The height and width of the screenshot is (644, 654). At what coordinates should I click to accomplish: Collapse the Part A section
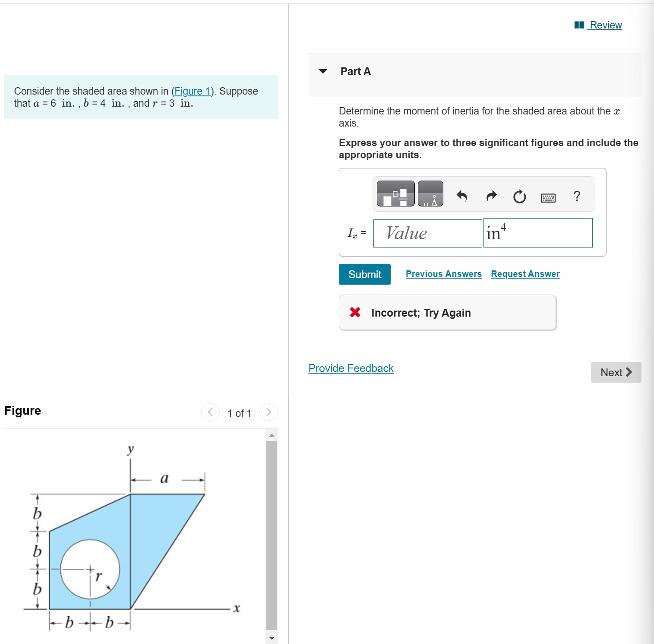(x=322, y=71)
